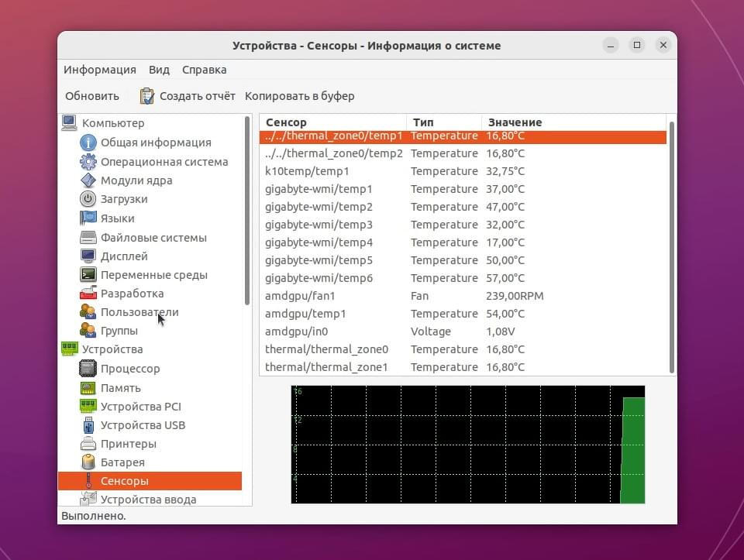Image resolution: width=744 pixels, height=560 pixels.
Task: Click the green temperature graph bar
Action: pyautogui.click(x=633, y=451)
